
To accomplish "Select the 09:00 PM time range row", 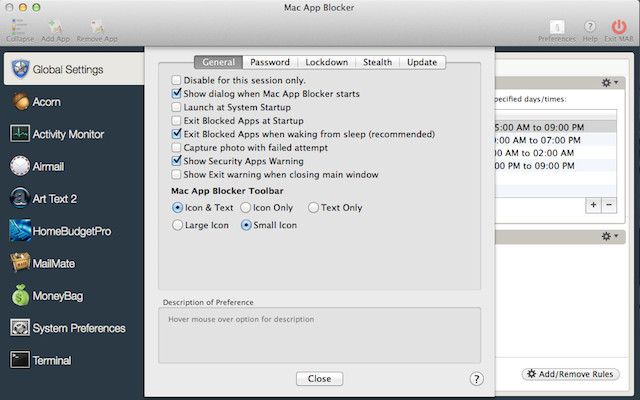I will coord(555,127).
